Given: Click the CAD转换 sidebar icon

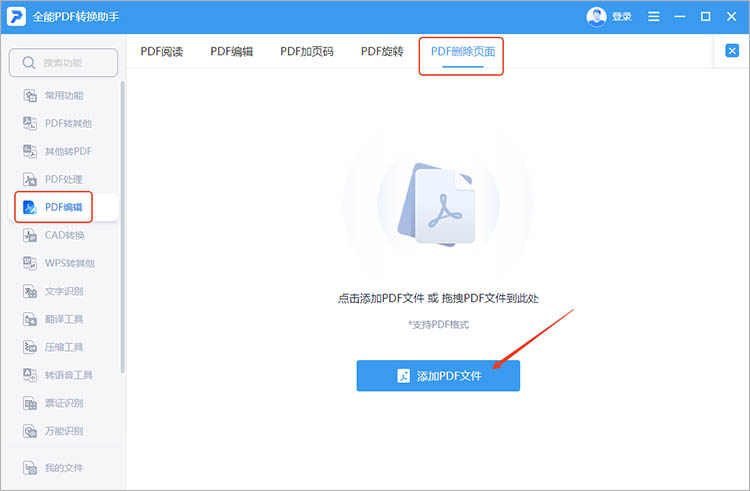Looking at the screenshot, I should click(30, 235).
